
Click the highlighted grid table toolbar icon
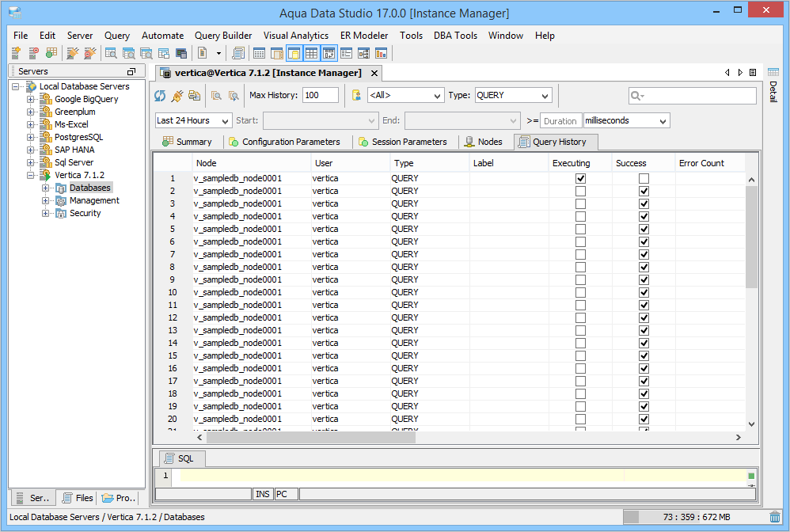point(311,53)
